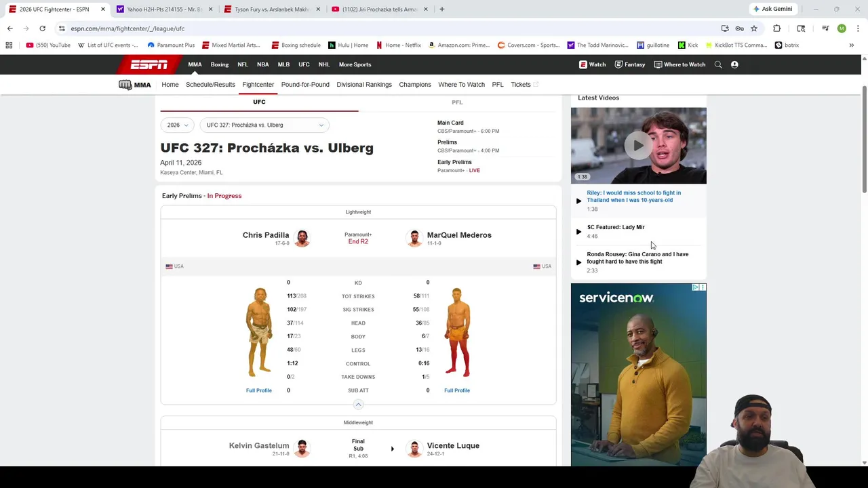Open Where to Watch in the header
Screen dimensions: 868x488
pyautogui.click(x=679, y=64)
